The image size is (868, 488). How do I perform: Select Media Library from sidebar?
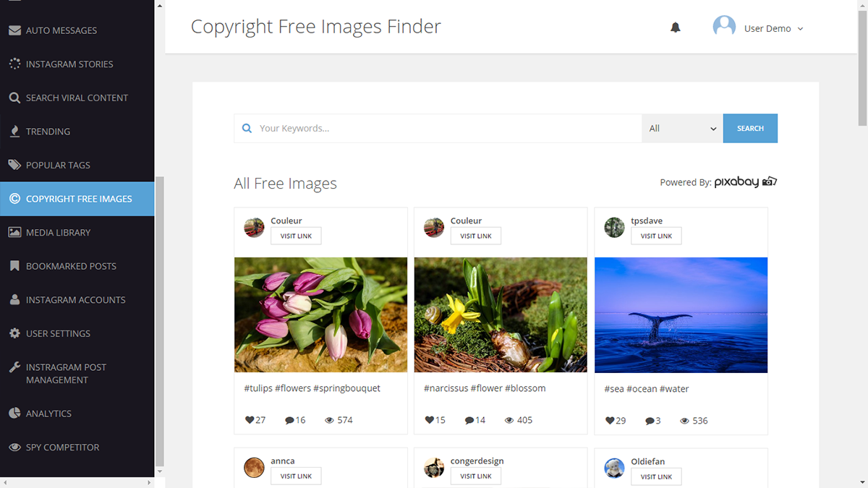tap(58, 232)
